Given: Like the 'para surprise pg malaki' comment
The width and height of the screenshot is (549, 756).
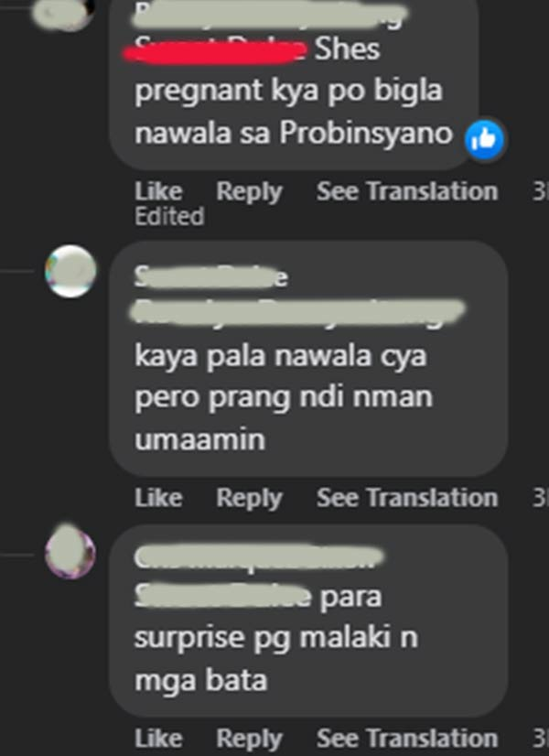Looking at the screenshot, I should [158, 739].
